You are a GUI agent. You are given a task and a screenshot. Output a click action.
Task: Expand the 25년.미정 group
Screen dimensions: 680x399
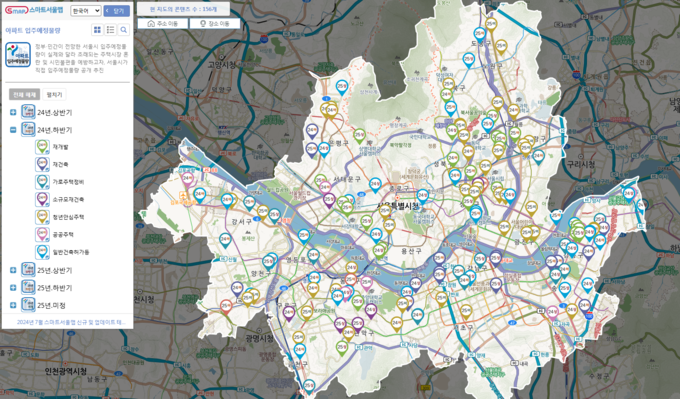13,305
